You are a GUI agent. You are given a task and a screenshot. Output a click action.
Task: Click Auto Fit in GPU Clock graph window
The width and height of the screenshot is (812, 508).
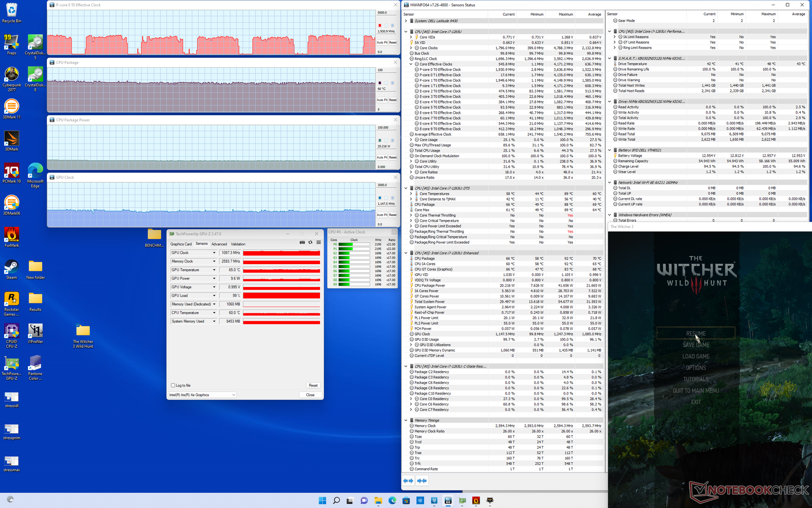[x=382, y=215]
